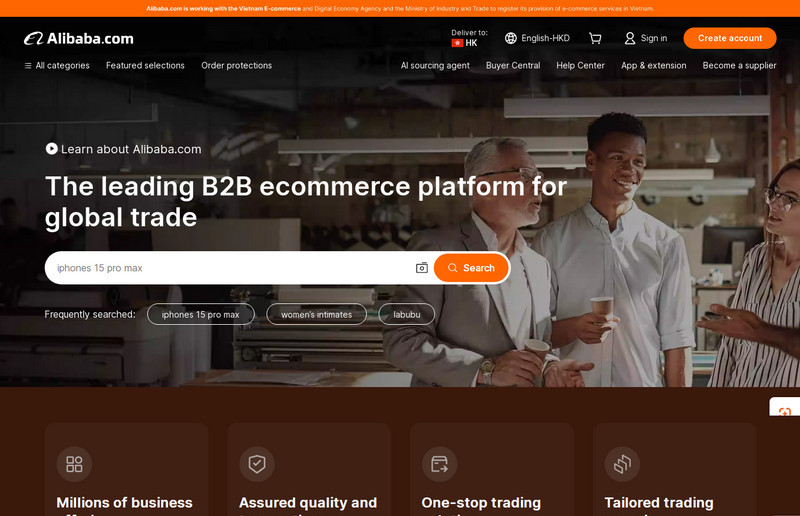Click the product search input field
800x516 pixels.
tap(232, 268)
